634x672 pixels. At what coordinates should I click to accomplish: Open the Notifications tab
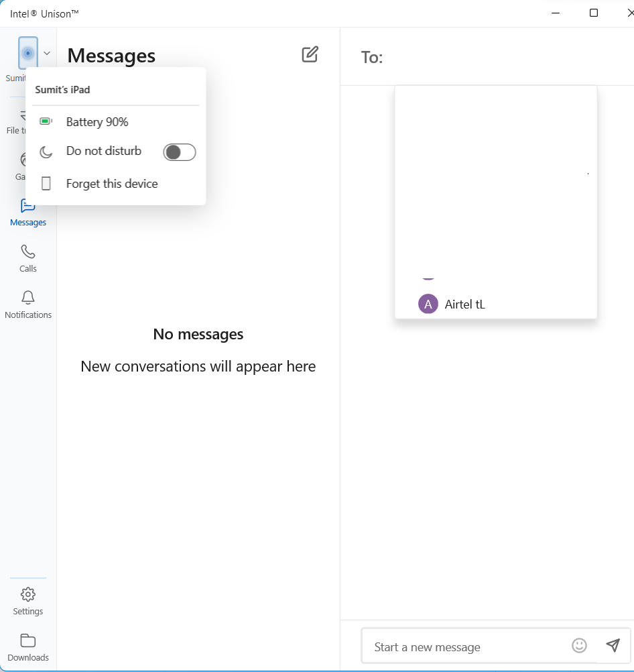pos(28,304)
